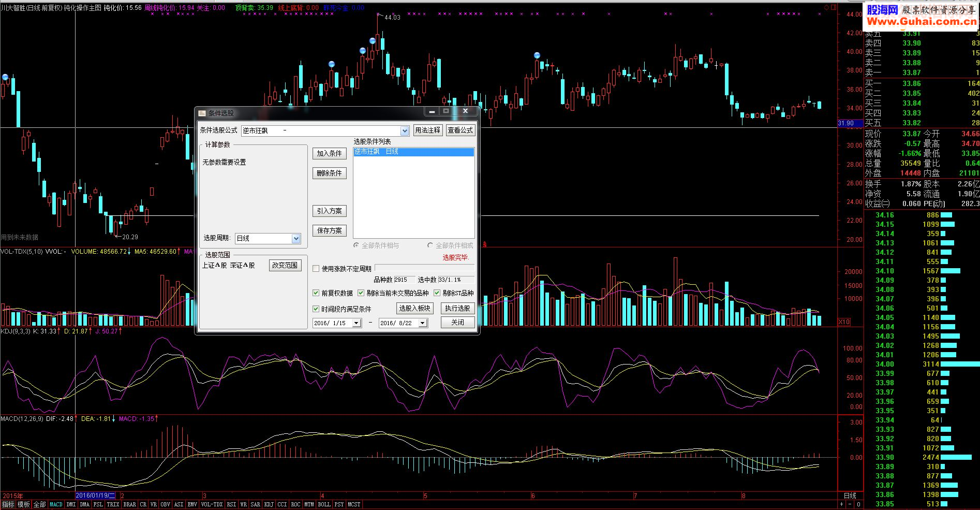The image size is (980, 510).
Task: Select TRIX indicator tab
Action: (x=113, y=504)
